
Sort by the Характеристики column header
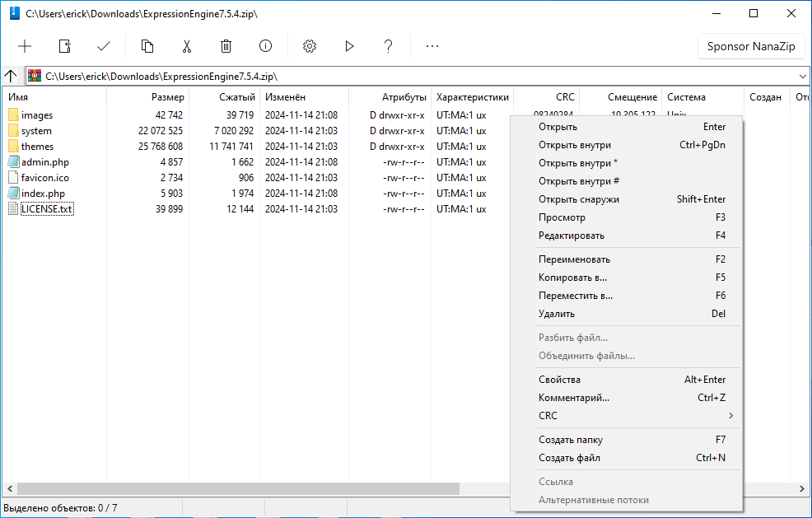pyautogui.click(x=472, y=97)
